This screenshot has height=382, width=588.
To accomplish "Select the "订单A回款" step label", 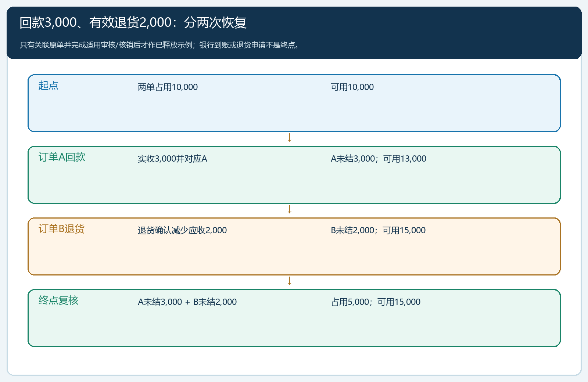I will (62, 157).
